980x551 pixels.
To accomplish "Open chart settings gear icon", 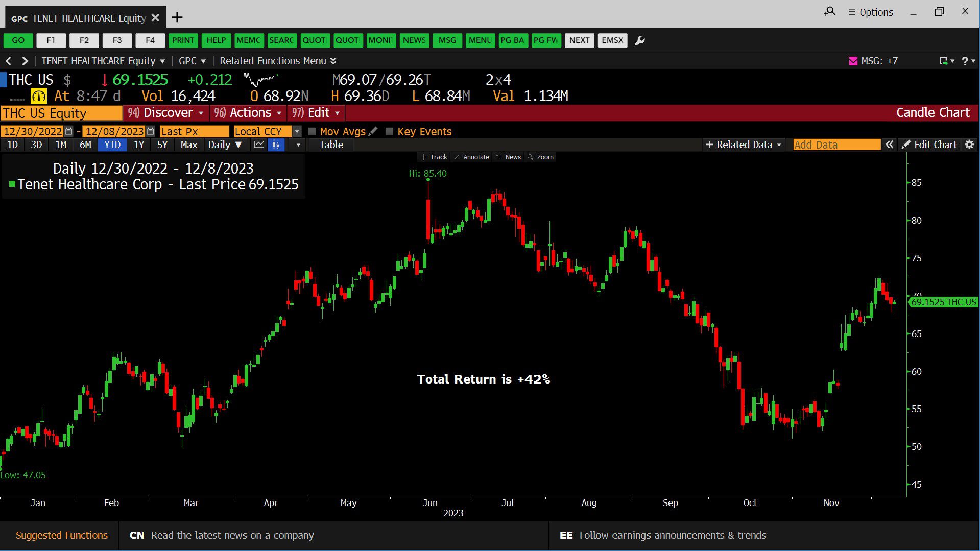I will pyautogui.click(x=969, y=145).
